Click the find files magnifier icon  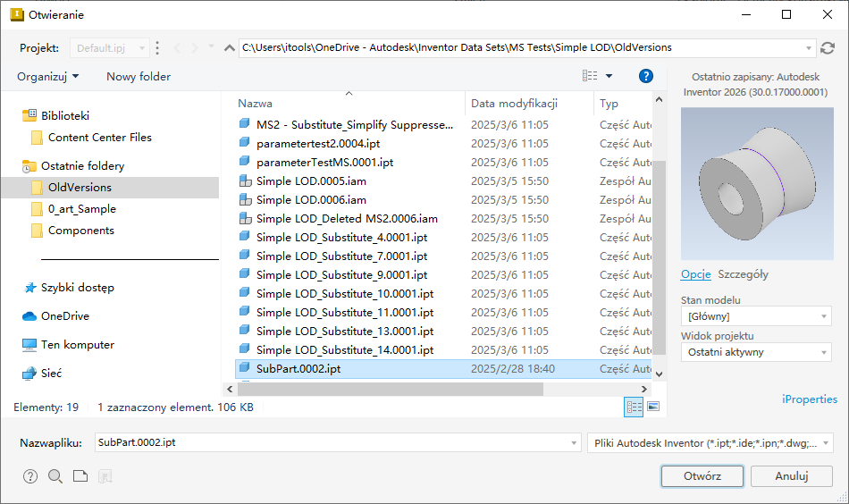[55, 476]
